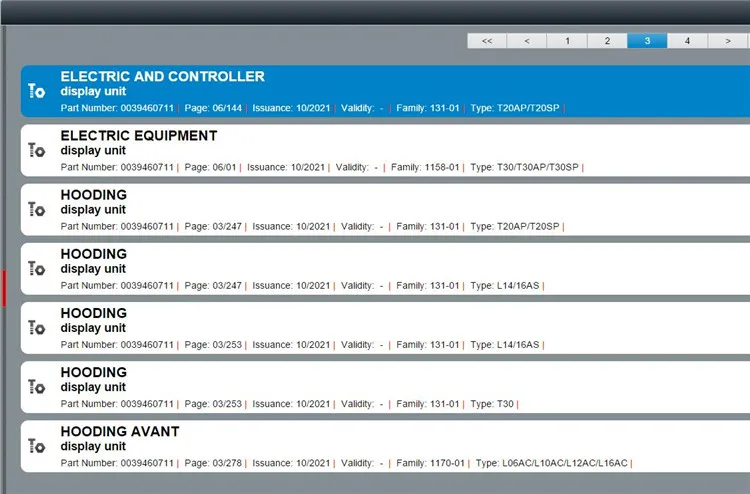The image size is (750, 494).
Task: Click "display unit" under HOODING AVANT
Action: tap(93, 446)
